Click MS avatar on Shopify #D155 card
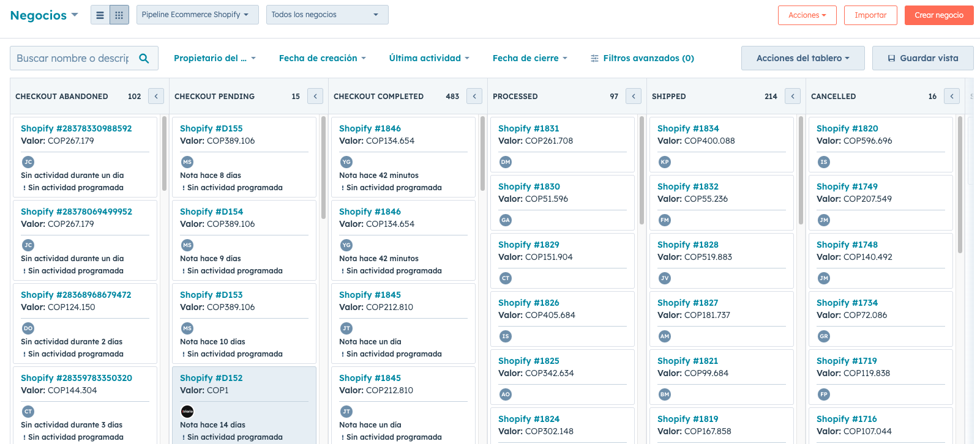Image resolution: width=980 pixels, height=444 pixels. (x=187, y=162)
